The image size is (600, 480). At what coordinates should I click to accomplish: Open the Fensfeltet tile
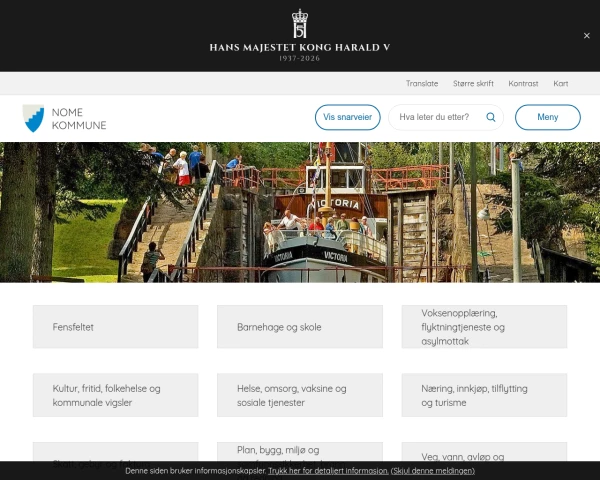(x=116, y=327)
